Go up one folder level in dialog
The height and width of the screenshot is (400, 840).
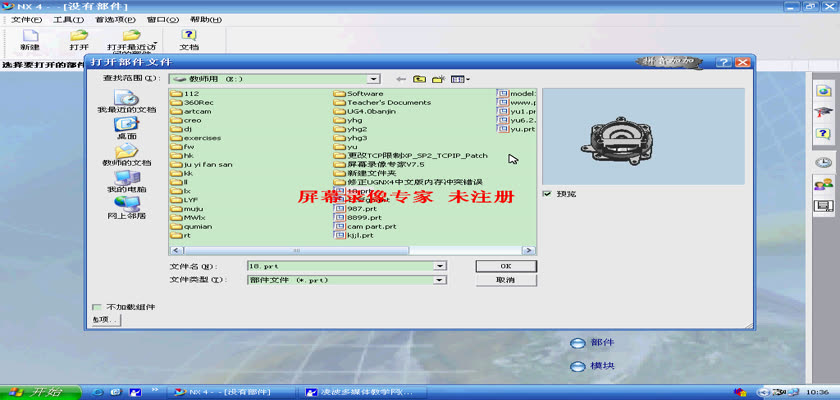point(419,79)
